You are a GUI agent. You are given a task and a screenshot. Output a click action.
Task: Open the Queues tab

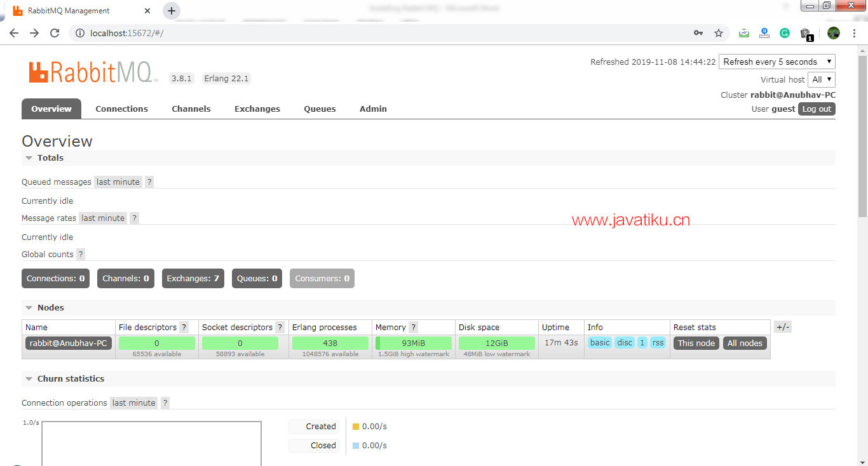pos(320,109)
